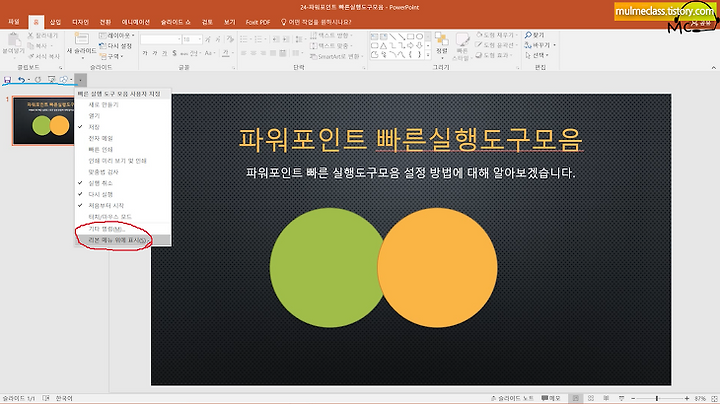Click the Save icon in the quick access toolbar
The image size is (720, 404).
tap(7, 80)
